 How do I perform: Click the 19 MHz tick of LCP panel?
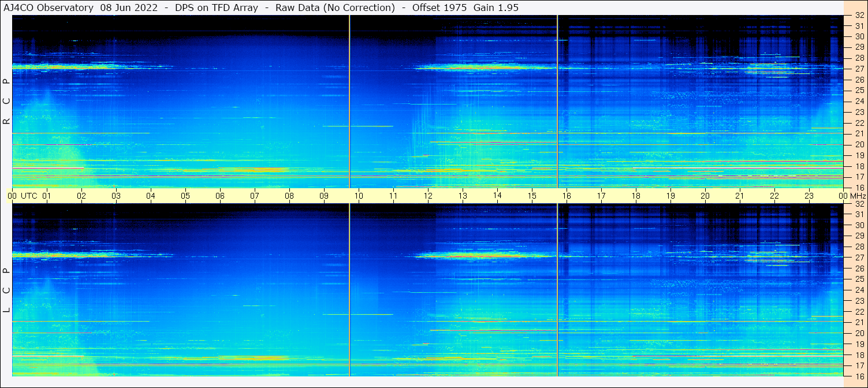[859, 344]
